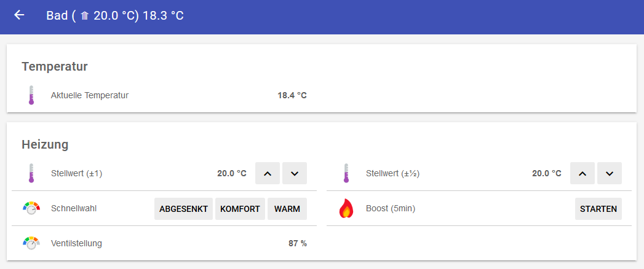Click the 18.4 °C current temperature value
This screenshot has width=644, height=269.
pos(292,95)
